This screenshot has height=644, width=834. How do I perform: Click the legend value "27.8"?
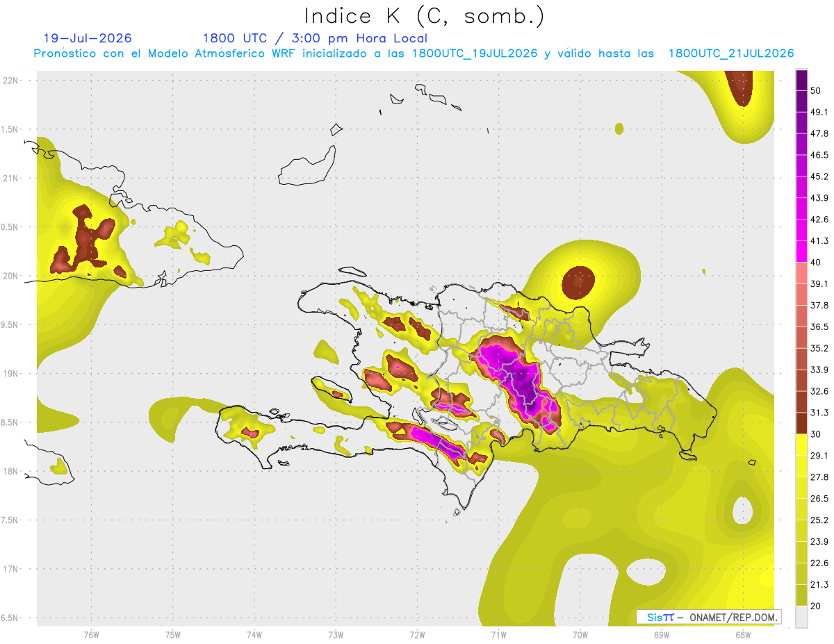coord(819,477)
